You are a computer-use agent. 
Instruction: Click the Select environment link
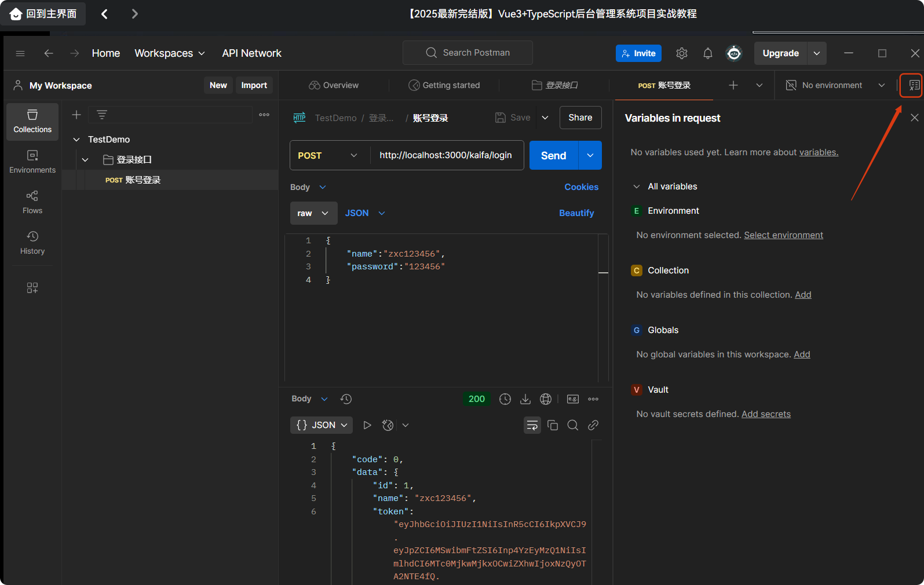[x=783, y=235]
